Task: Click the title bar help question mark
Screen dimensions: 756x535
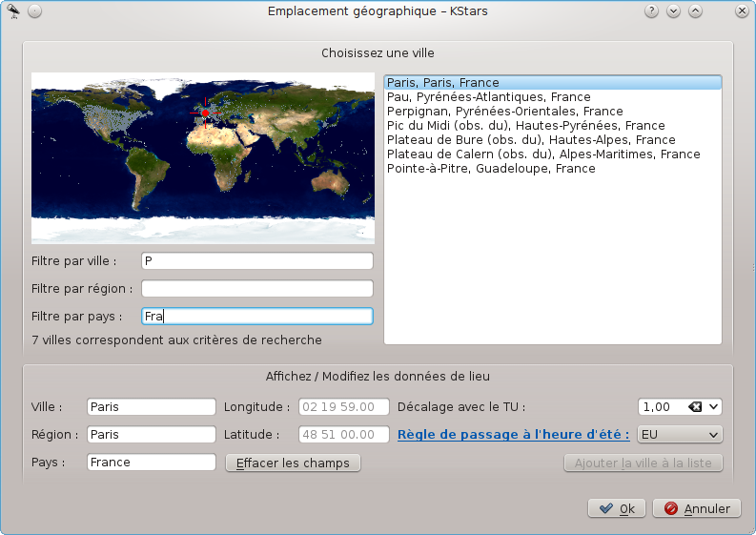Action: 652,11
